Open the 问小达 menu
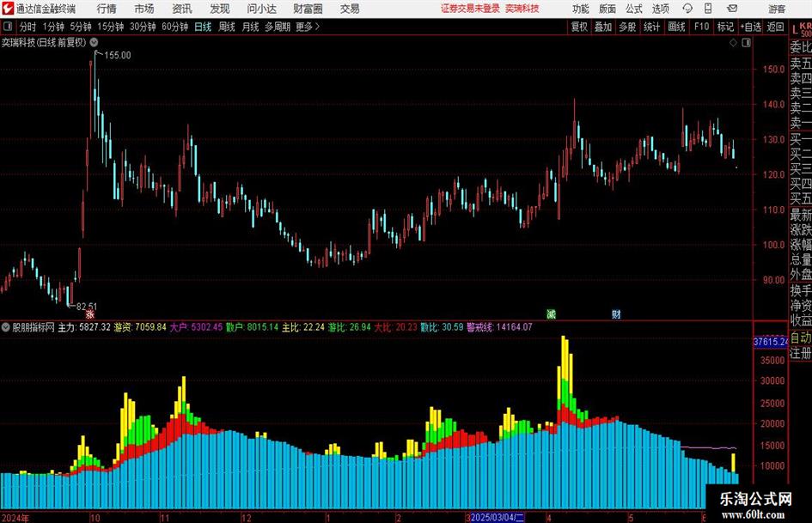Image resolution: width=812 pixels, height=523 pixels. tap(261, 9)
